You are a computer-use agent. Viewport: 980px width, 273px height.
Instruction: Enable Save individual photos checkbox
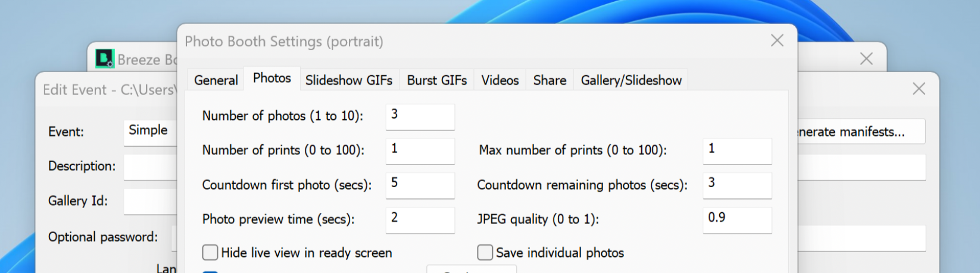tap(485, 253)
